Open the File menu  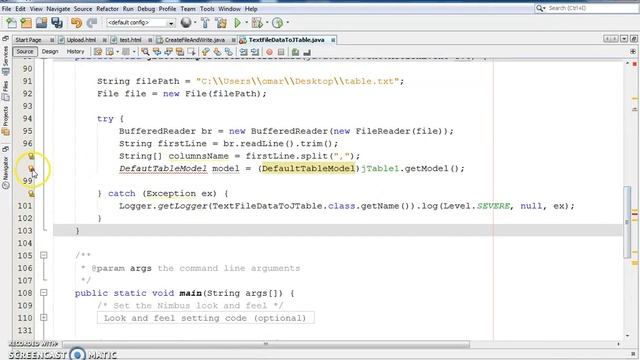coord(6,9)
